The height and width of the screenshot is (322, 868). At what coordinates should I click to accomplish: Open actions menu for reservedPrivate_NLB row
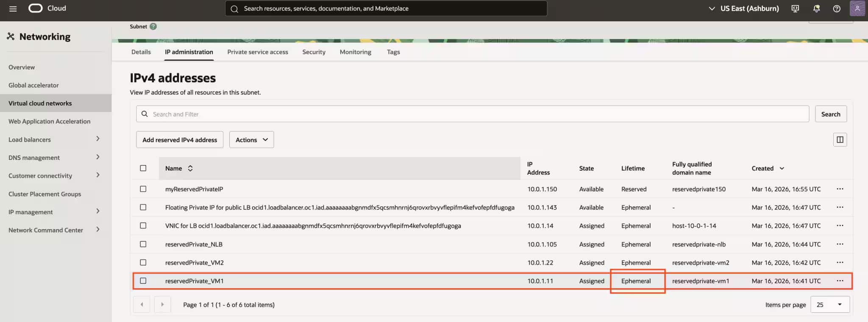pyautogui.click(x=840, y=244)
